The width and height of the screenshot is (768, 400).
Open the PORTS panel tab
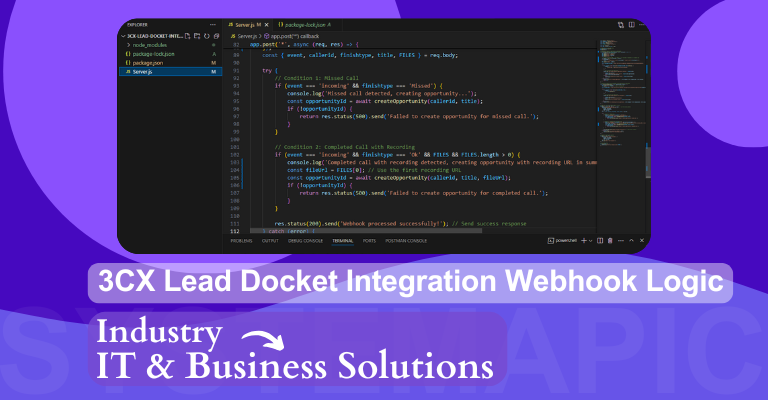point(369,241)
